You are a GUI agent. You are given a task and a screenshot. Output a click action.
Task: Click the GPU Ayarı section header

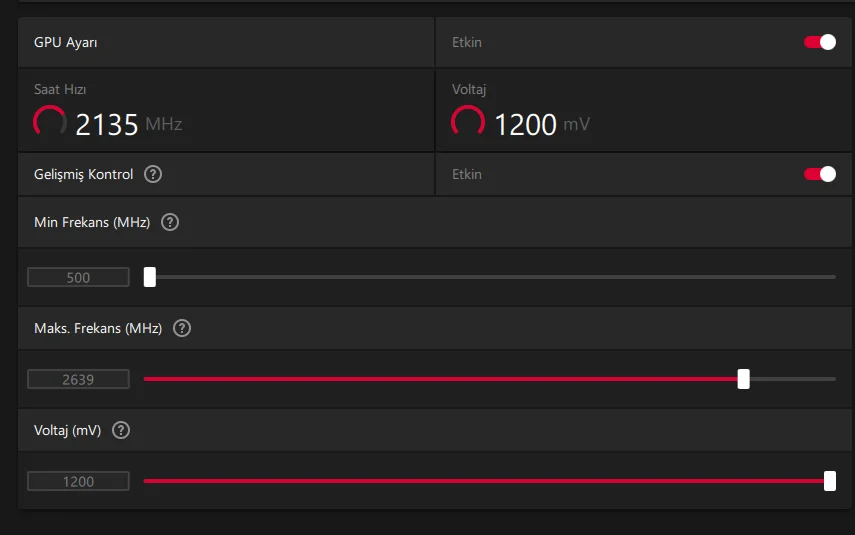pyautogui.click(x=66, y=43)
